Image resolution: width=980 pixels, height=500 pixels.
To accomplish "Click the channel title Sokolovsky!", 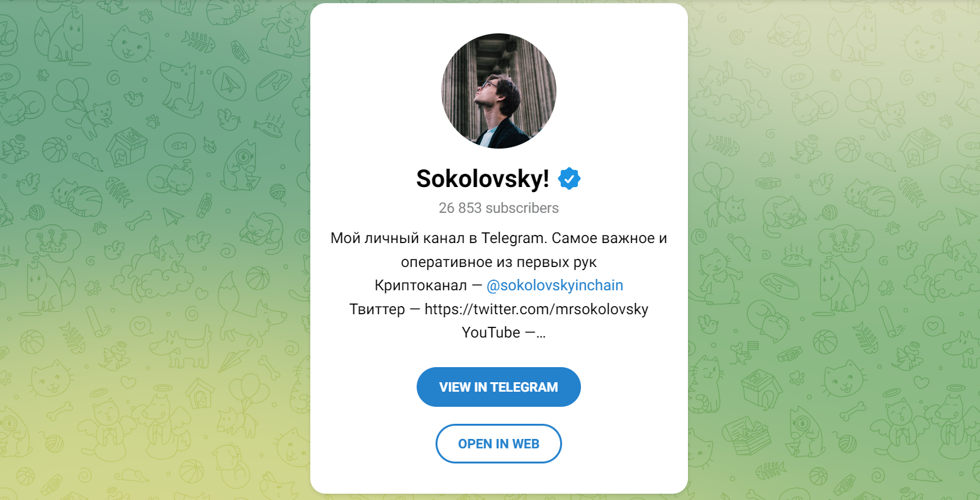I will click(482, 179).
